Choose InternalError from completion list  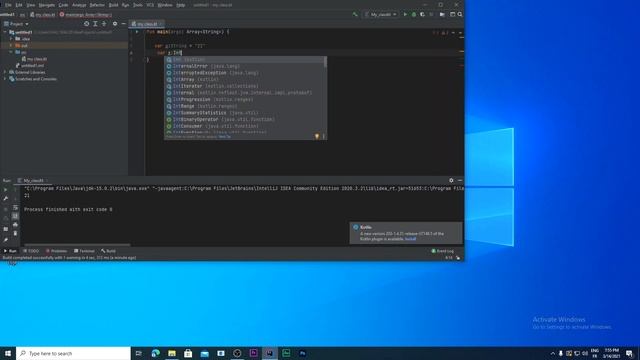(245, 66)
